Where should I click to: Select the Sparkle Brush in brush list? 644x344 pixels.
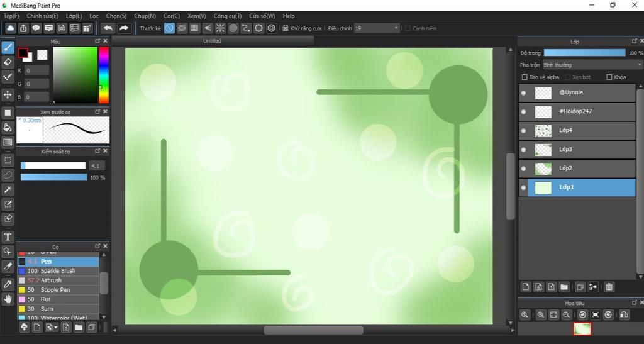tap(58, 271)
